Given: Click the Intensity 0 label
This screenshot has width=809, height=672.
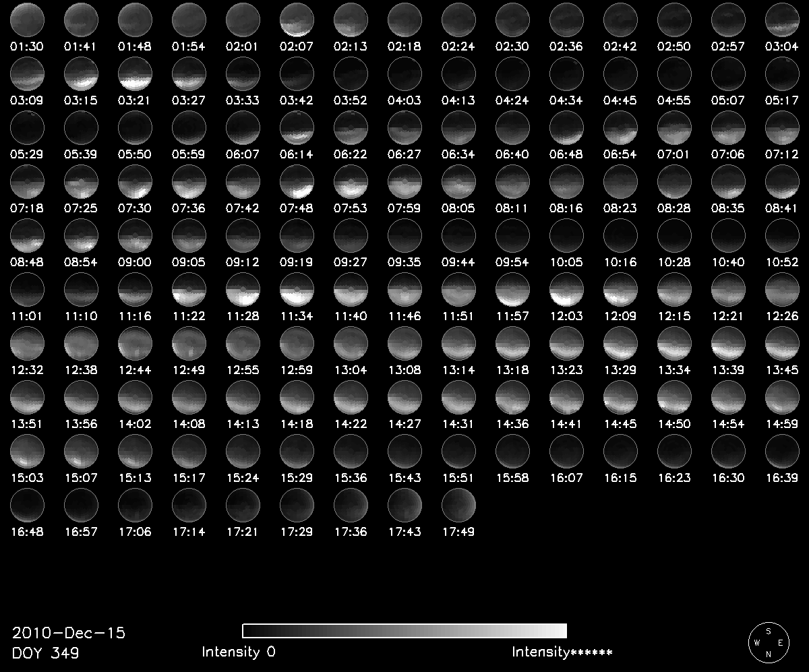Looking at the screenshot, I should pyautogui.click(x=239, y=652).
